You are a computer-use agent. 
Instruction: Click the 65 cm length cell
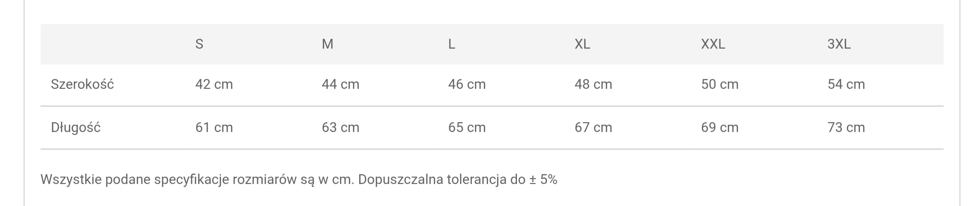467,128
